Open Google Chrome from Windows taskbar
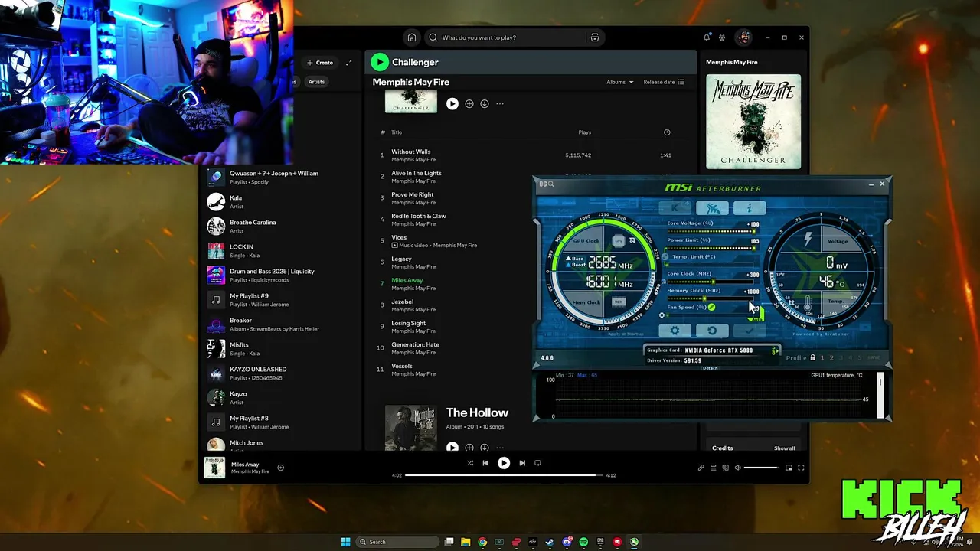The image size is (980, 551). click(482, 542)
